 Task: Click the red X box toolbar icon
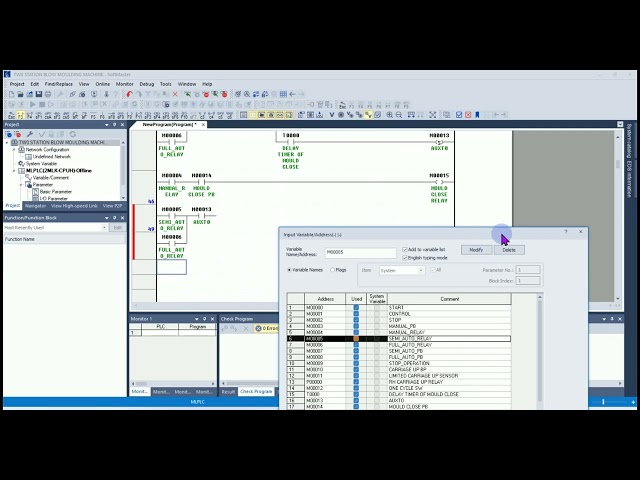pyautogui.click(x=468, y=115)
